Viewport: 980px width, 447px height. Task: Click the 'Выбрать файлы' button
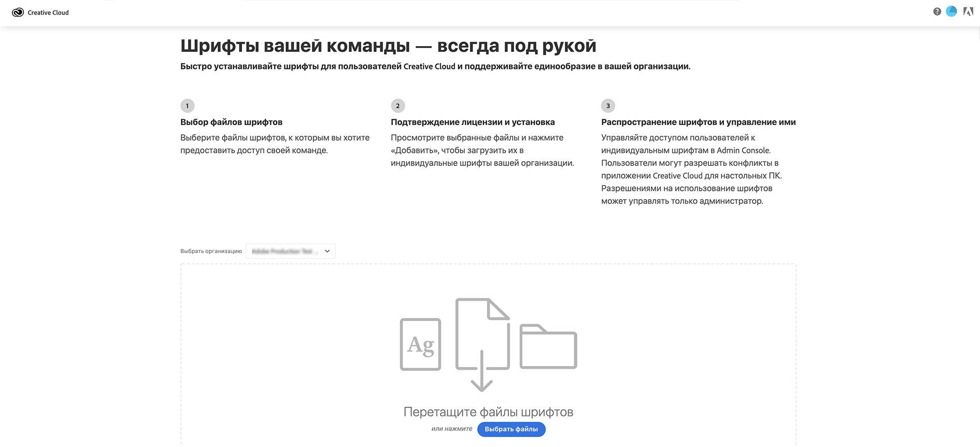(x=512, y=429)
